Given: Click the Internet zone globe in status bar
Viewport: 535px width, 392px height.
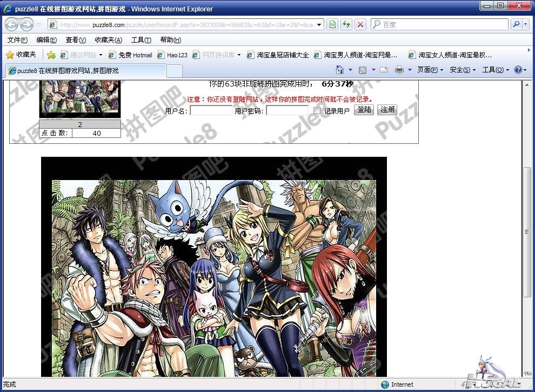Looking at the screenshot, I should pyautogui.click(x=385, y=384).
